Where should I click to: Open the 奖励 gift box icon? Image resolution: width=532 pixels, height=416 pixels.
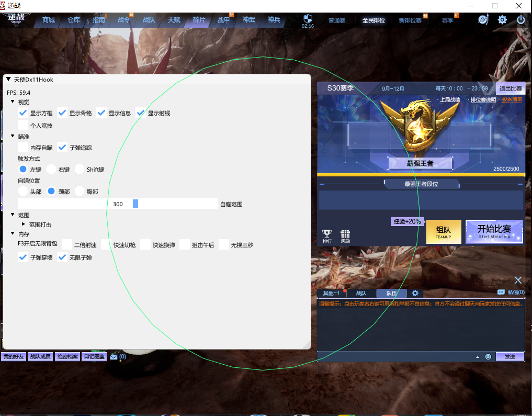pyautogui.click(x=345, y=234)
